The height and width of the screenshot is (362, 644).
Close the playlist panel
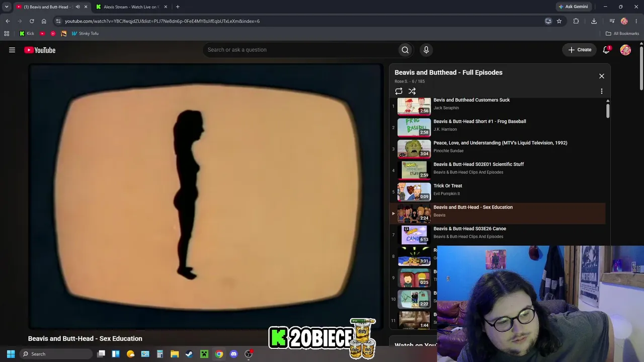tap(601, 76)
